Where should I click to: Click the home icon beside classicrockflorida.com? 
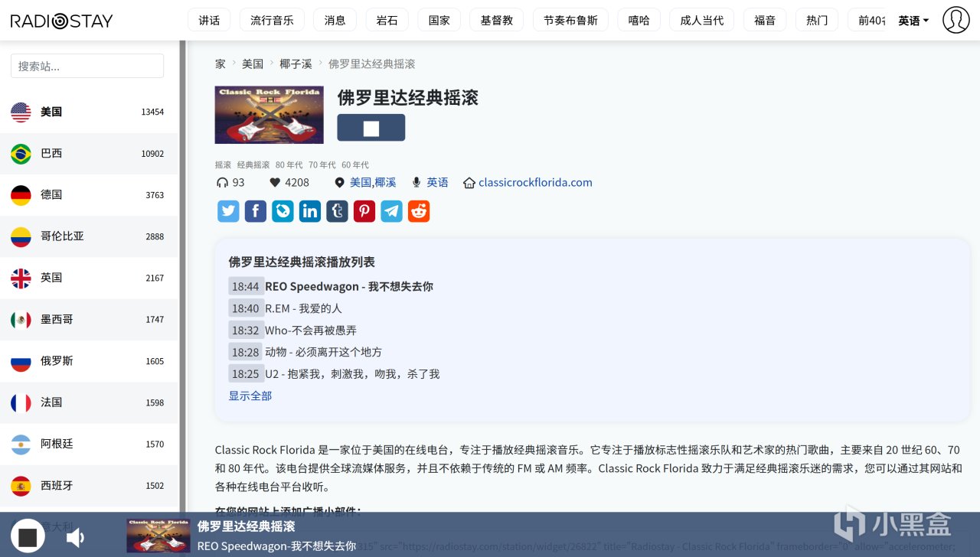(469, 182)
